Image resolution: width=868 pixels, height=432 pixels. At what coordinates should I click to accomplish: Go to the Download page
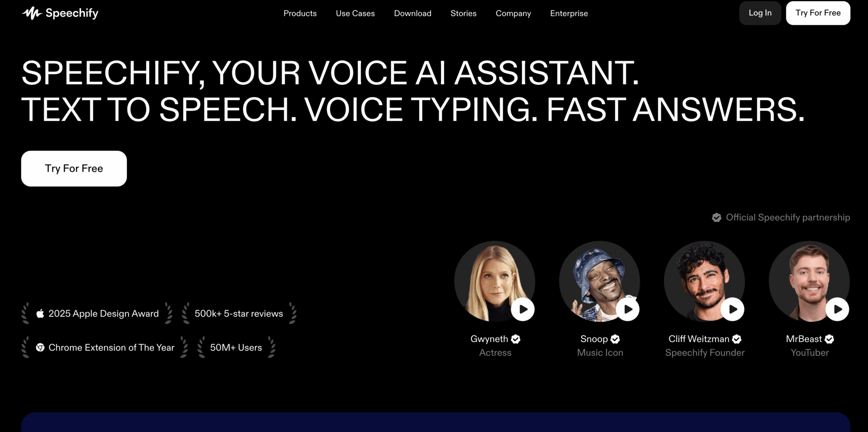(412, 13)
